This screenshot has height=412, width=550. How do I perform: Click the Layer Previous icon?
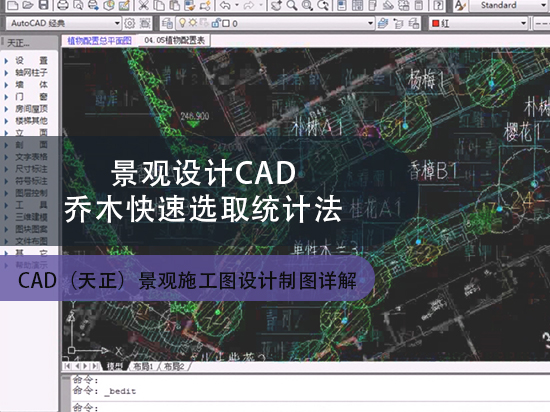click(x=398, y=23)
